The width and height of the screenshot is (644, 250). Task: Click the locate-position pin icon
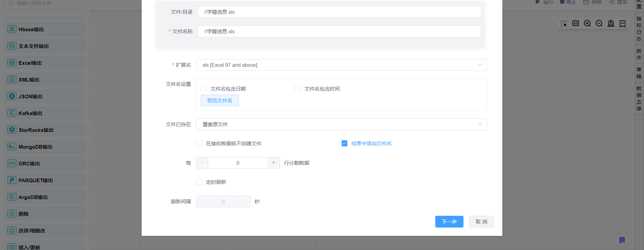(611, 23)
